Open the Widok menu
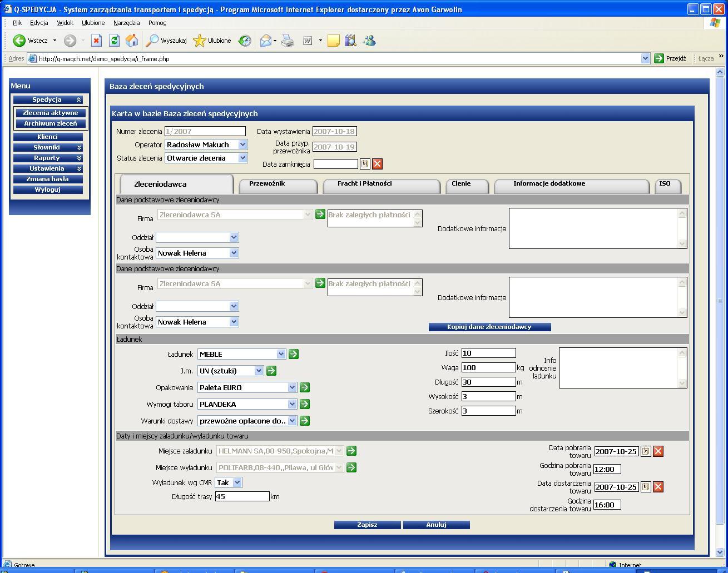Image resolution: width=728 pixels, height=573 pixels. coord(65,23)
